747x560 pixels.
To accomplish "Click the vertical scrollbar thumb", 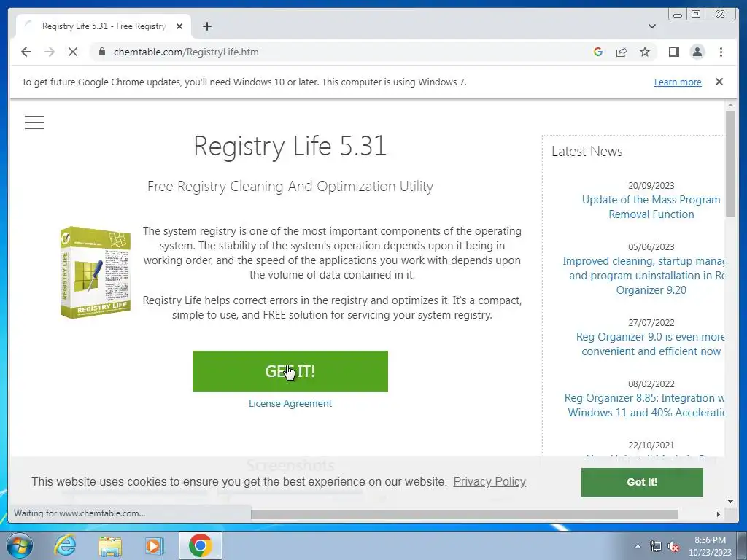I will (730, 164).
